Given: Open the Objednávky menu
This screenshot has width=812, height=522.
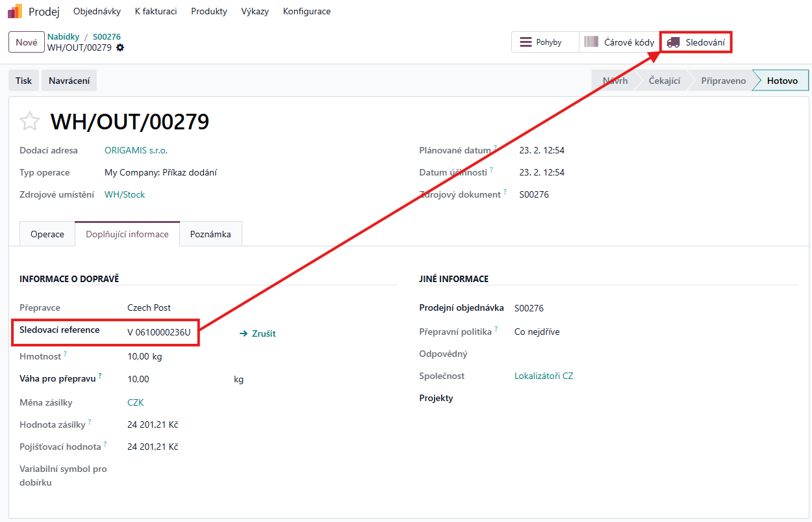Looking at the screenshot, I should point(97,12).
